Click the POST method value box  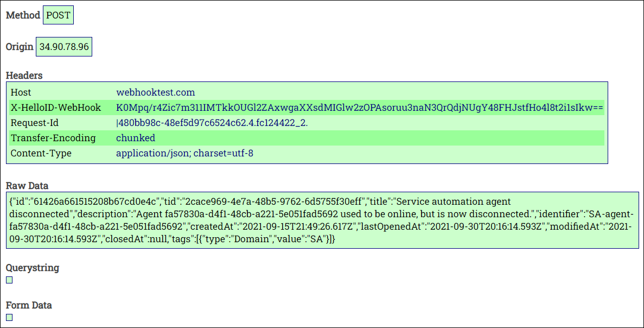[58, 15]
